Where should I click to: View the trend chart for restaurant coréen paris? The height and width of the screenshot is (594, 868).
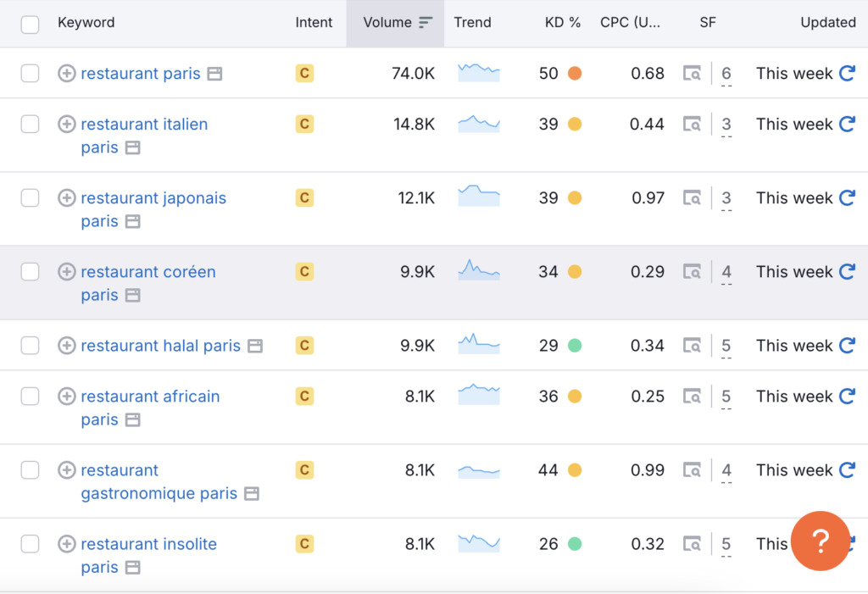(x=479, y=269)
